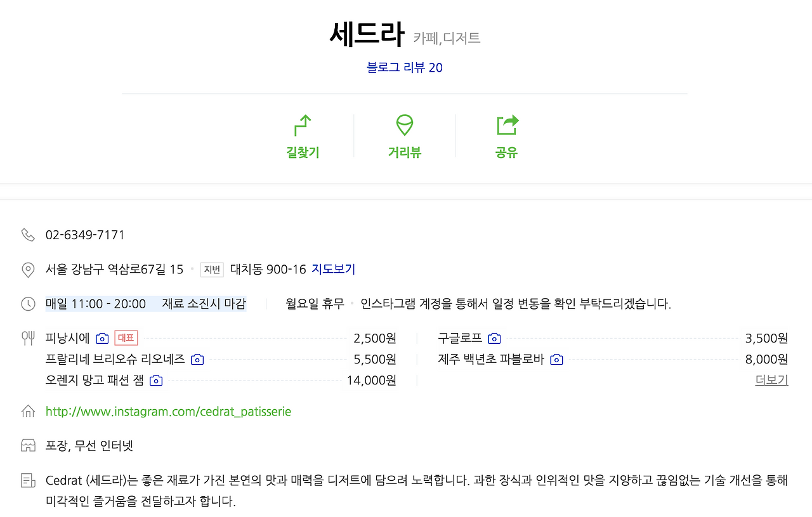Click the clock icon next to business hours
This screenshot has width=812, height=517.
28,303
